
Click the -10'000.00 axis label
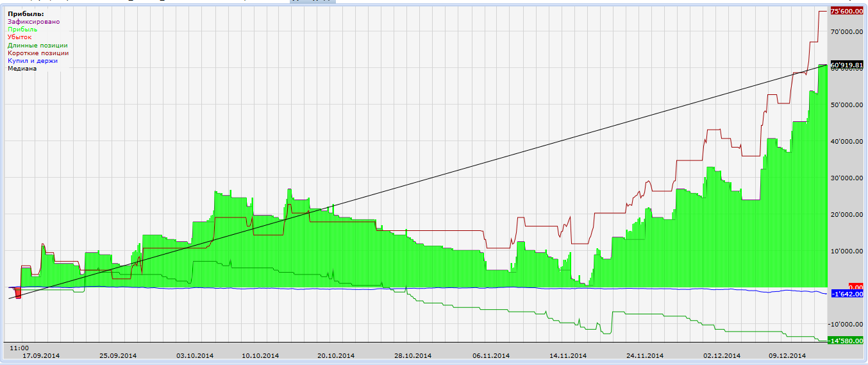coord(846,324)
